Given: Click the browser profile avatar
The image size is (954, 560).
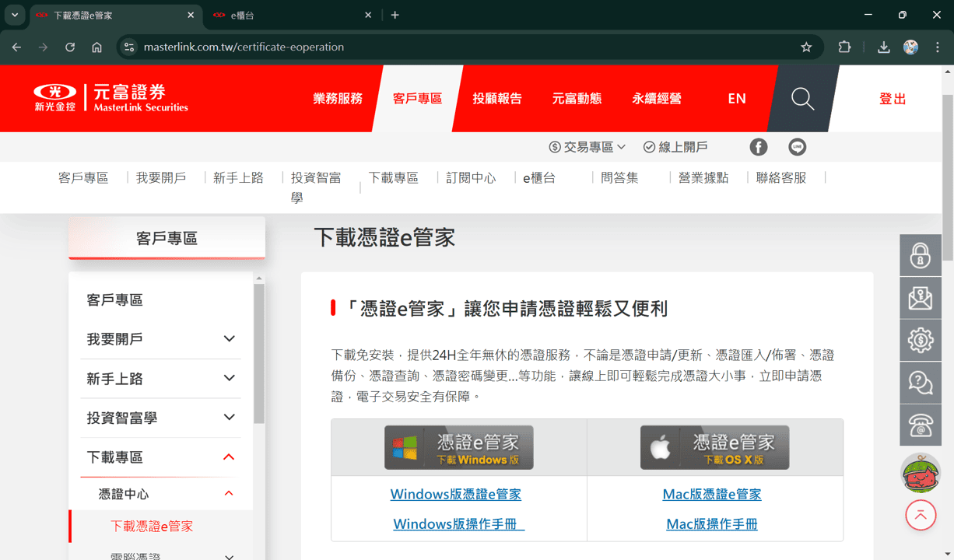Looking at the screenshot, I should coord(910,47).
